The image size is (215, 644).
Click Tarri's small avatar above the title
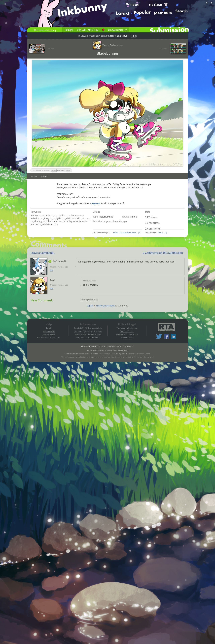click(x=97, y=45)
